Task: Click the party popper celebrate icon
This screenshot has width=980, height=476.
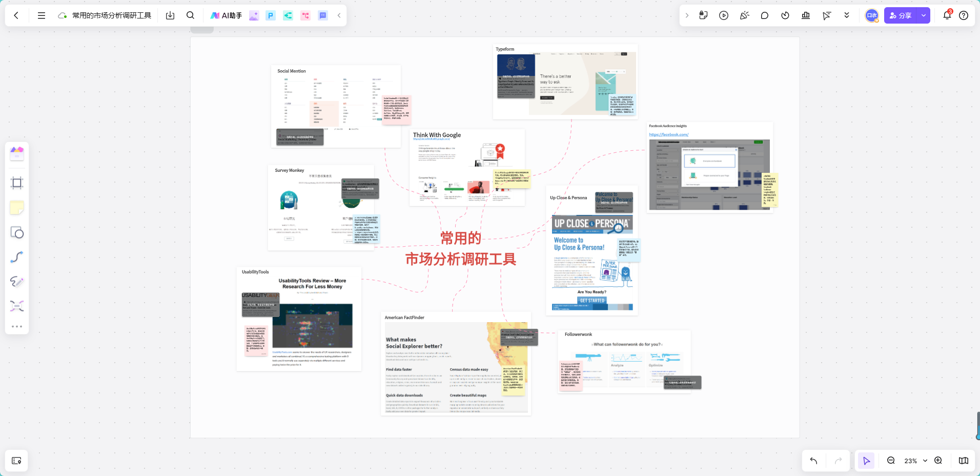Action: click(x=744, y=15)
